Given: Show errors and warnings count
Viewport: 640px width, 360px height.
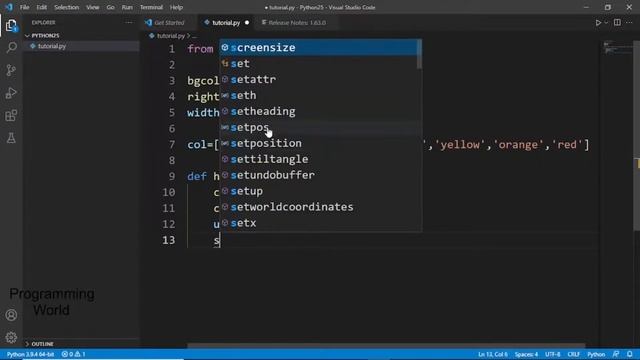Looking at the screenshot, I should 73,354.
